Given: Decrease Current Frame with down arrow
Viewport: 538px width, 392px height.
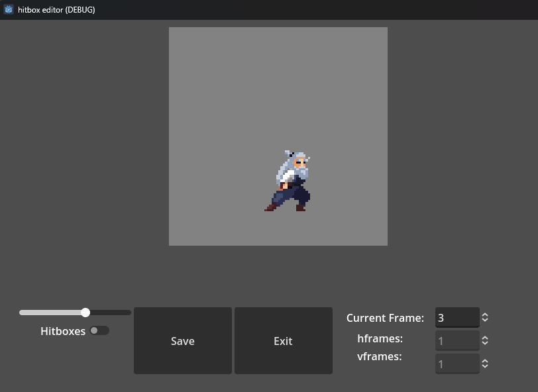Looking at the screenshot, I should click(485, 320).
